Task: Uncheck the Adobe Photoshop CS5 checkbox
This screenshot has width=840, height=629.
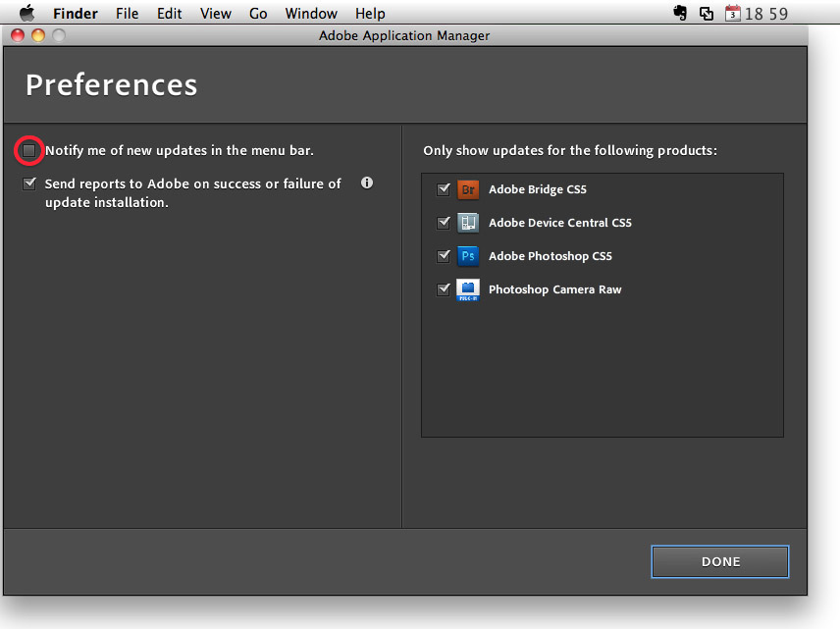Action: point(443,256)
